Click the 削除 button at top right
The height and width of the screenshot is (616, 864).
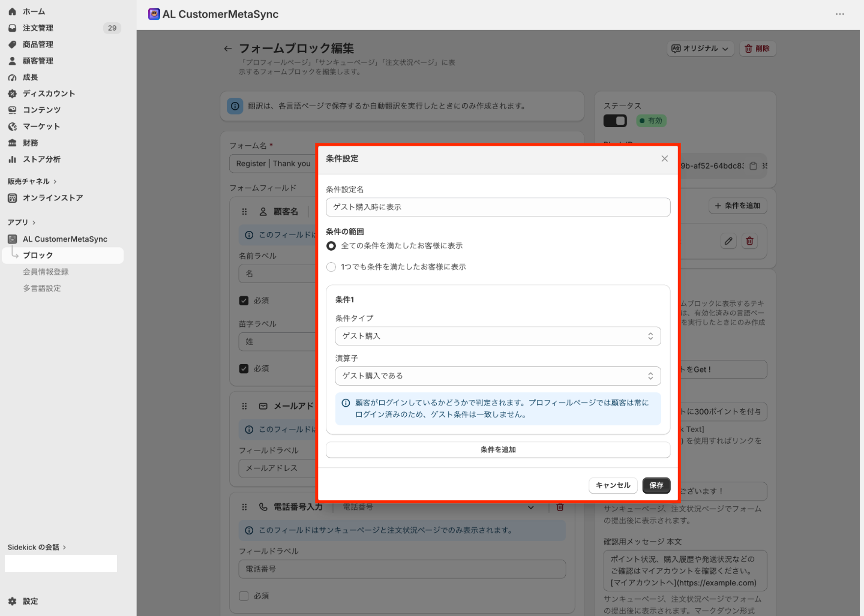pos(757,49)
